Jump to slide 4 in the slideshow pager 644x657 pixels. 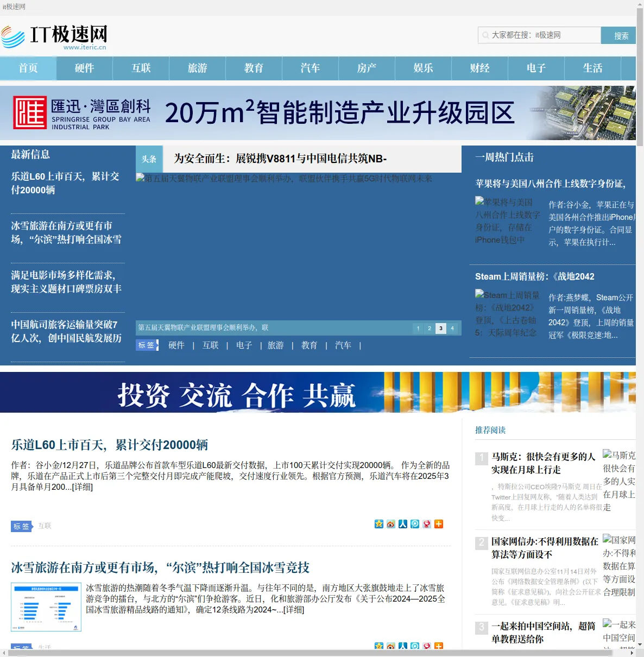[x=452, y=328]
